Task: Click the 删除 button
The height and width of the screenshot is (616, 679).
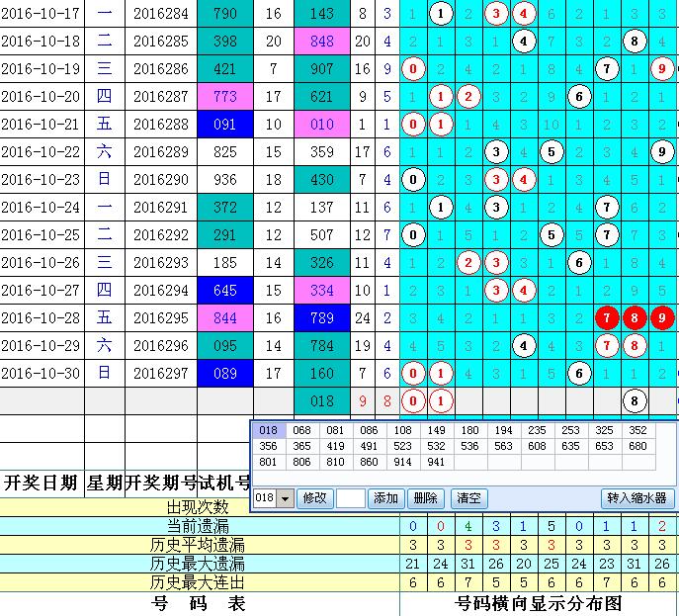Action: click(425, 498)
